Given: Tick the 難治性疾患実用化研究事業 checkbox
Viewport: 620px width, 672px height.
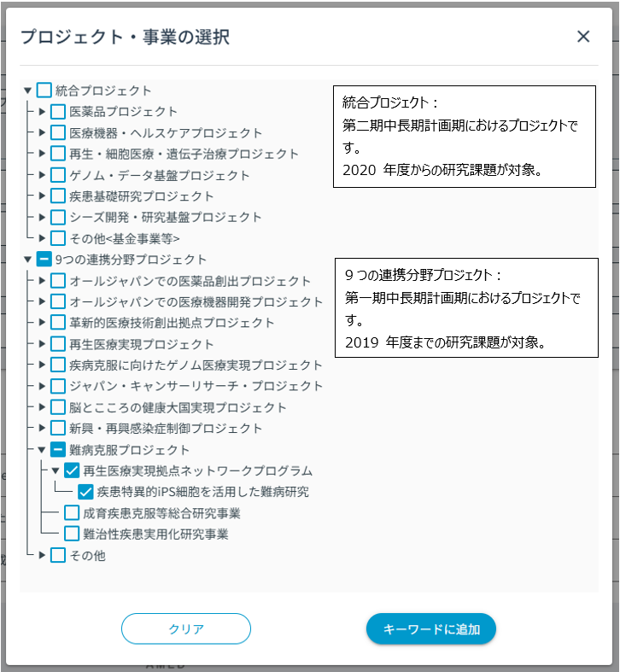Looking at the screenshot, I should (73, 535).
